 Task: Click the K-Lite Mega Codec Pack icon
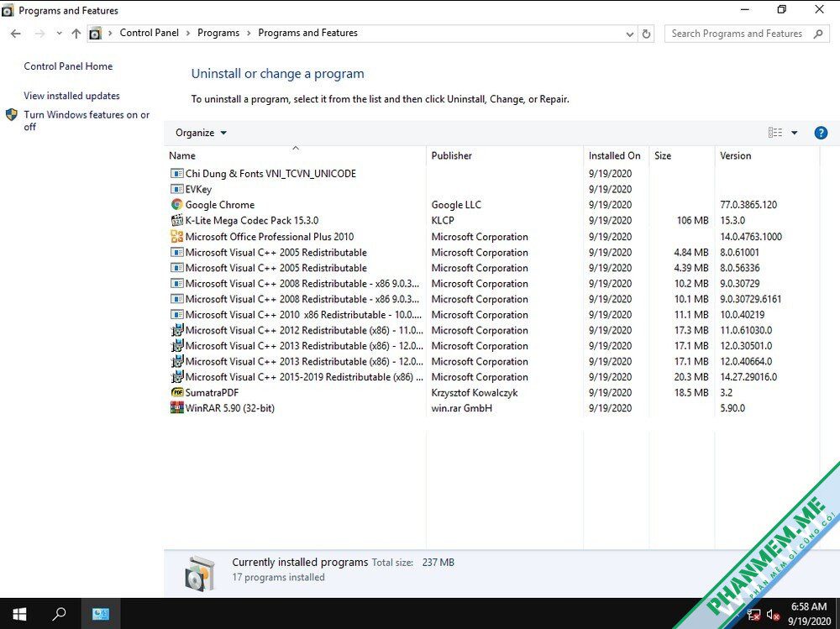[176, 220]
